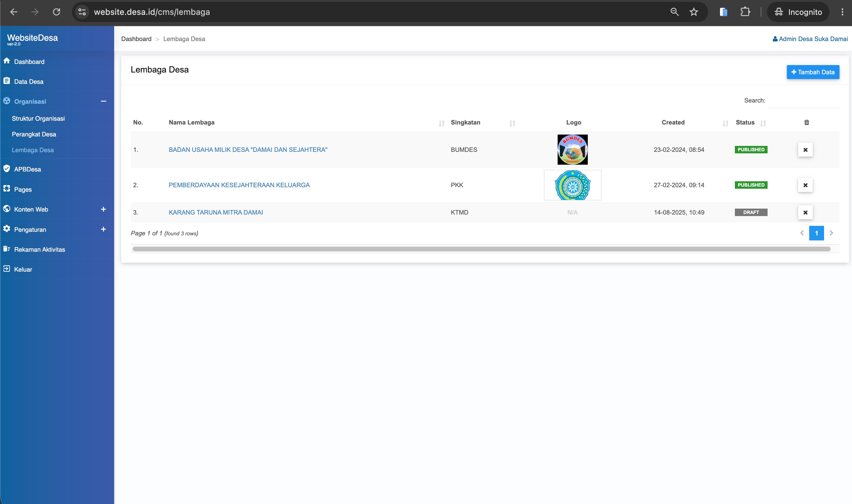Click the zoom magnifier icon in address bar

coord(674,12)
